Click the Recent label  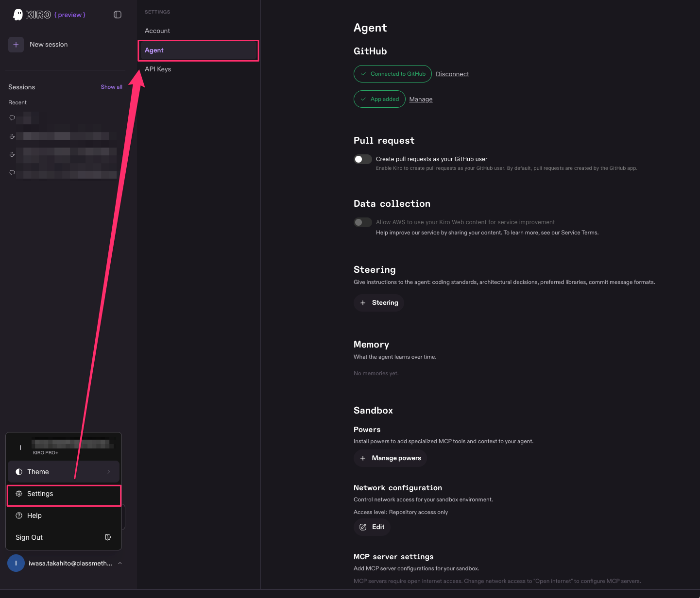(x=17, y=102)
